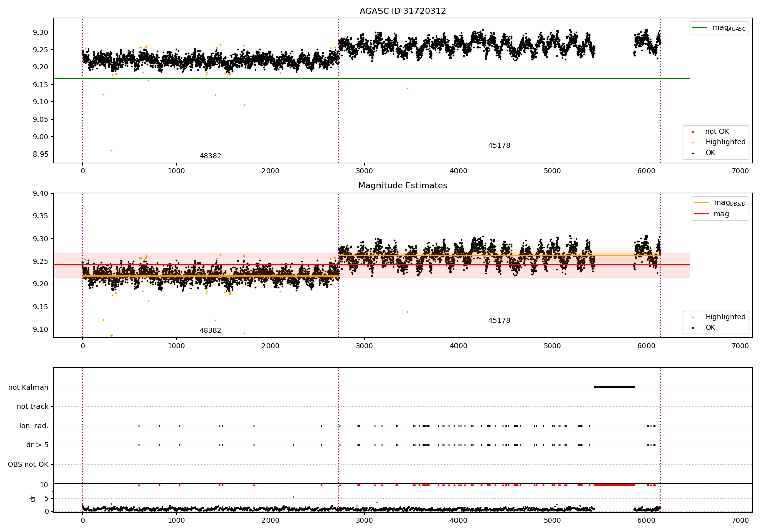760x532 pixels.
Task: Click the 9.35 y-tick of middle plot
Action: (x=41, y=216)
